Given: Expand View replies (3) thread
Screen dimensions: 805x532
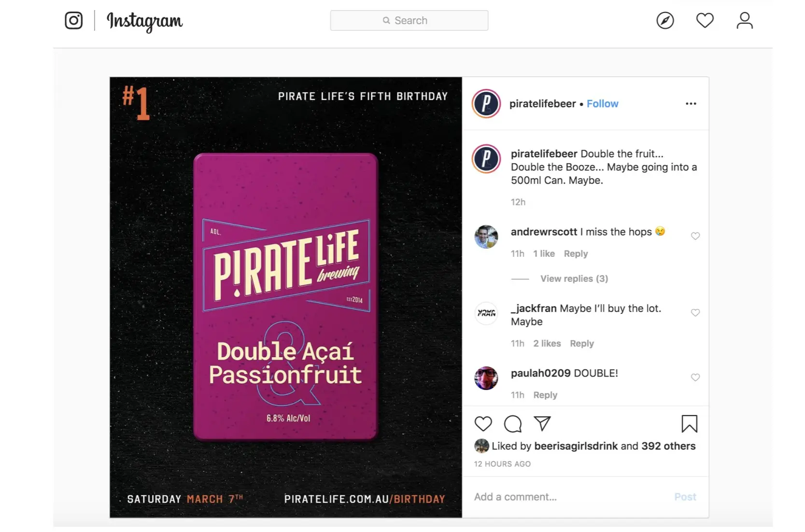Looking at the screenshot, I should (574, 279).
